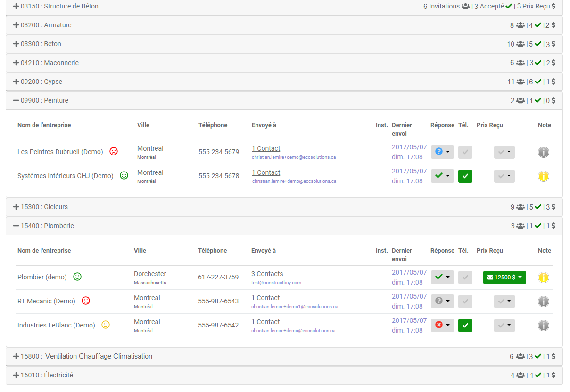Open Prix Reçu dropdown for Industries LeBlanc
This screenshot has width=570, height=392.
click(504, 326)
